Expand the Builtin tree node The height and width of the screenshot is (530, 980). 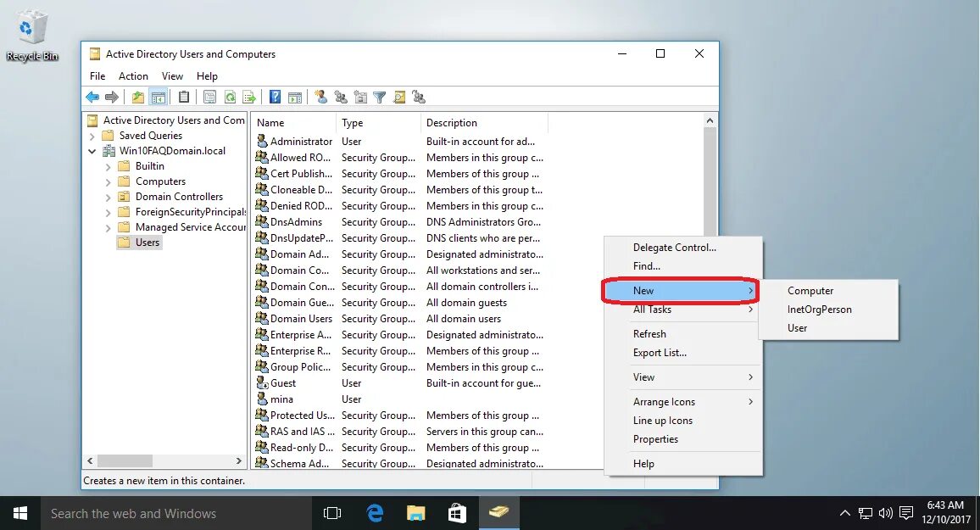coord(109,167)
